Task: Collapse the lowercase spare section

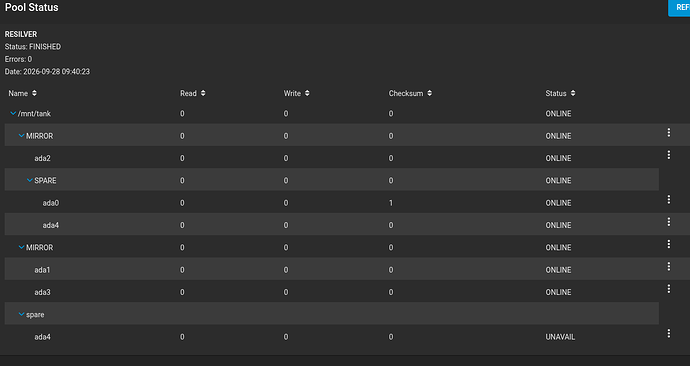Action: pos(21,315)
